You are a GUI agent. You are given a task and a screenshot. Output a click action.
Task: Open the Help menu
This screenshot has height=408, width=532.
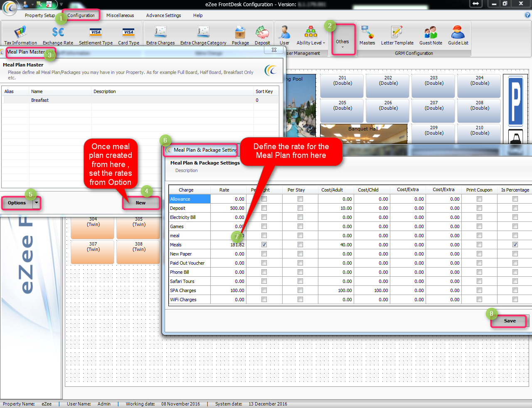point(198,15)
